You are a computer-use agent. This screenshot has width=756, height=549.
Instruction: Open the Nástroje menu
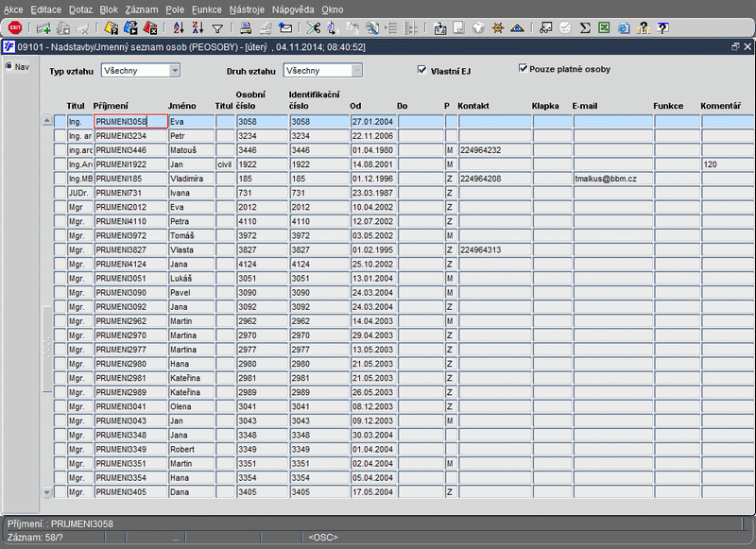(x=247, y=9)
